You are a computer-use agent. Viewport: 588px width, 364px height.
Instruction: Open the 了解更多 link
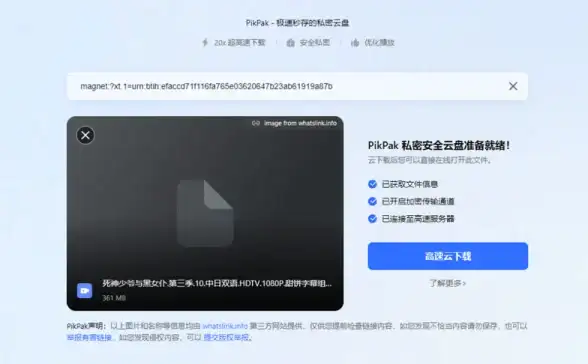(x=448, y=283)
